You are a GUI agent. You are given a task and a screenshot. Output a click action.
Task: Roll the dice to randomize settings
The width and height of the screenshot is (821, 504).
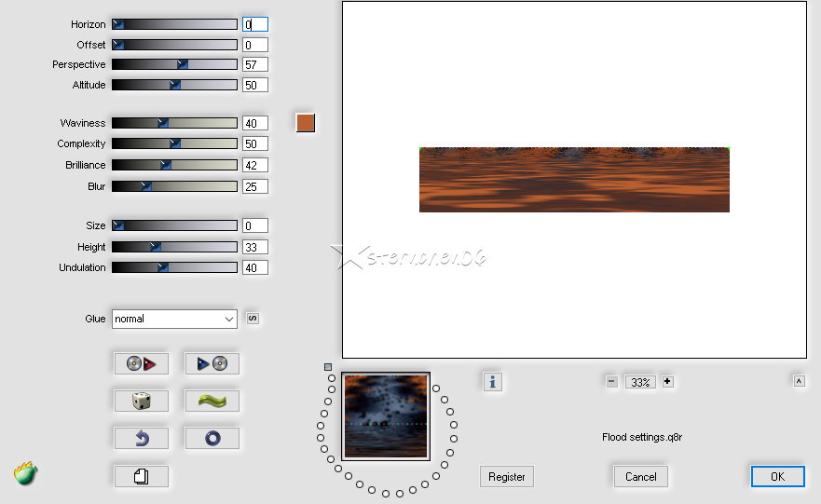tap(142, 401)
